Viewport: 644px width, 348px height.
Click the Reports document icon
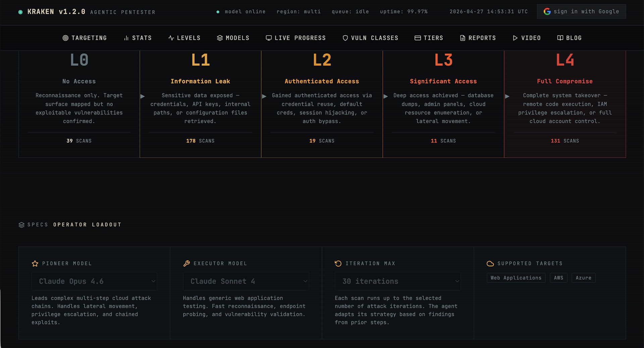pos(463,38)
